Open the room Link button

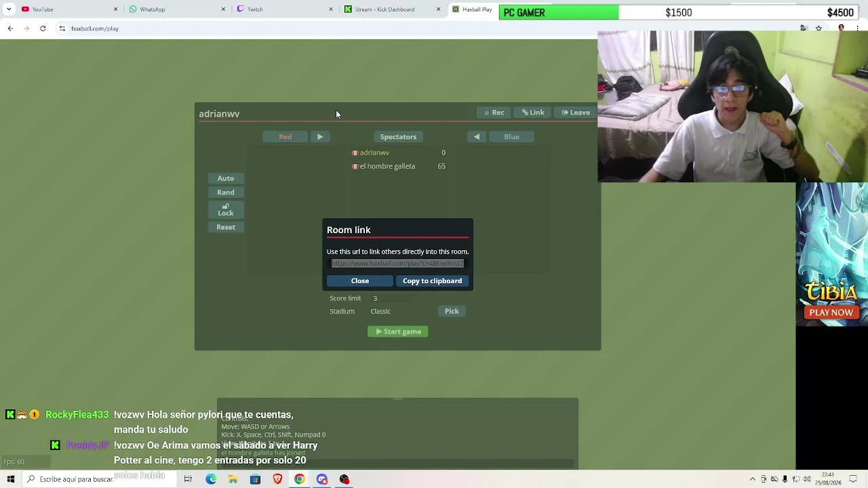pyautogui.click(x=533, y=113)
